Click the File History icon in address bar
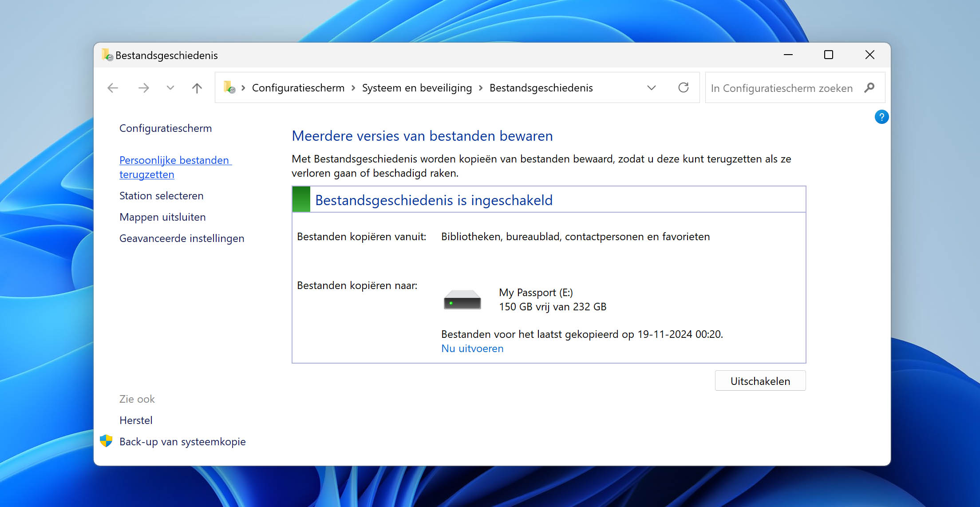Image resolution: width=980 pixels, height=507 pixels. [229, 87]
